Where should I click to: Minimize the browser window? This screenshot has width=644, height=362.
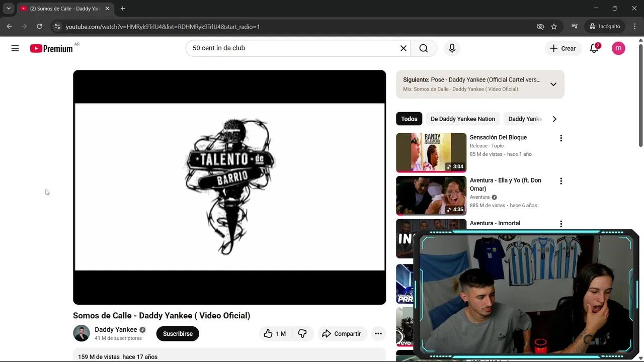click(x=596, y=9)
